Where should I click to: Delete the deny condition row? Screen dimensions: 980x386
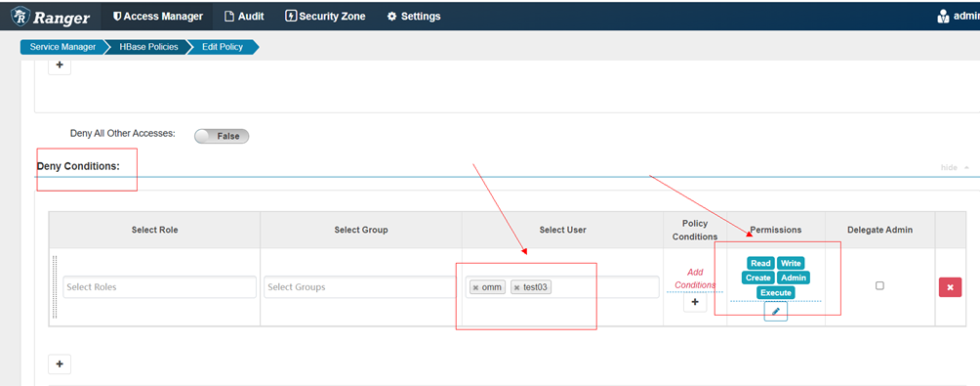[x=950, y=287]
